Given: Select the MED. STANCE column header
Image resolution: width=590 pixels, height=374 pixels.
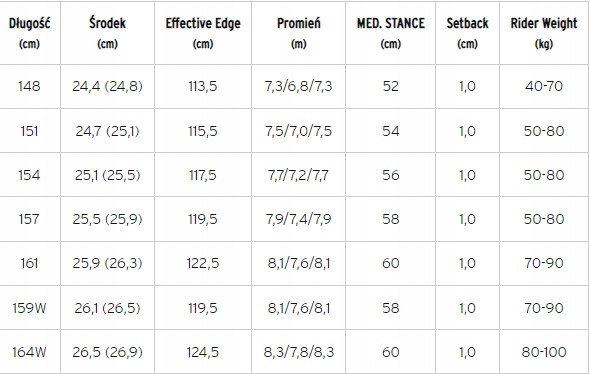Looking at the screenshot, I should pos(391,33).
